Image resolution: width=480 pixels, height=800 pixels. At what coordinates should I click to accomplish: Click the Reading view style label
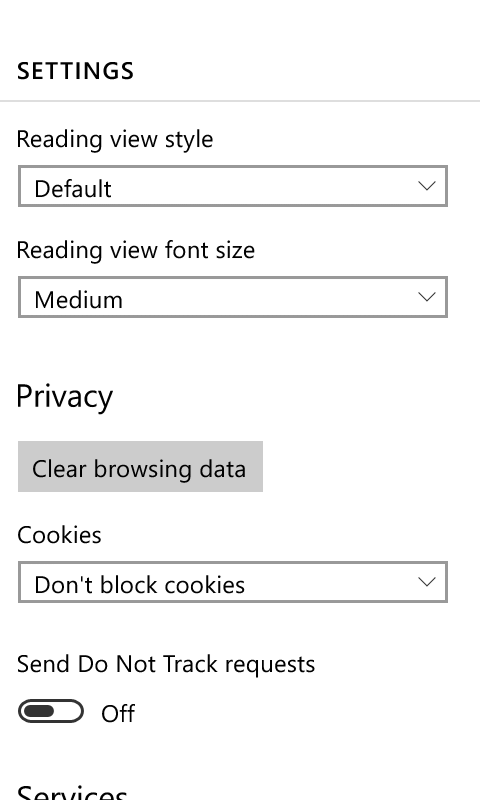coord(115,139)
